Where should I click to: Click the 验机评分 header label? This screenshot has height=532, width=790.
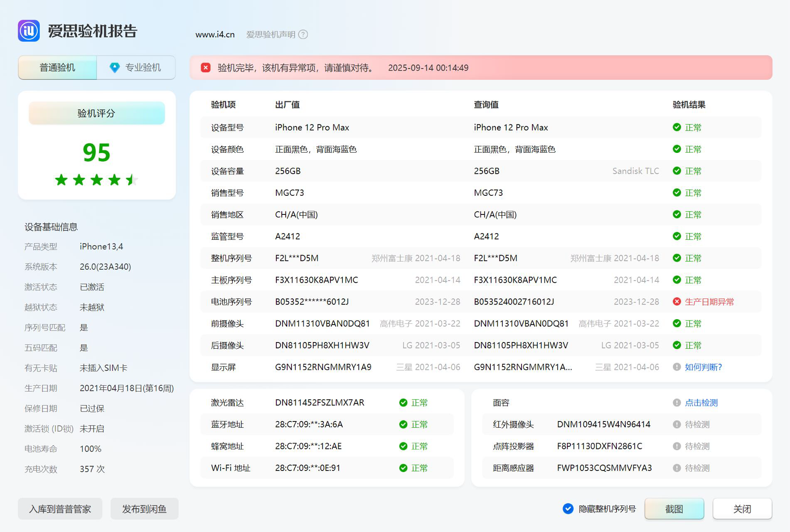coord(96,113)
